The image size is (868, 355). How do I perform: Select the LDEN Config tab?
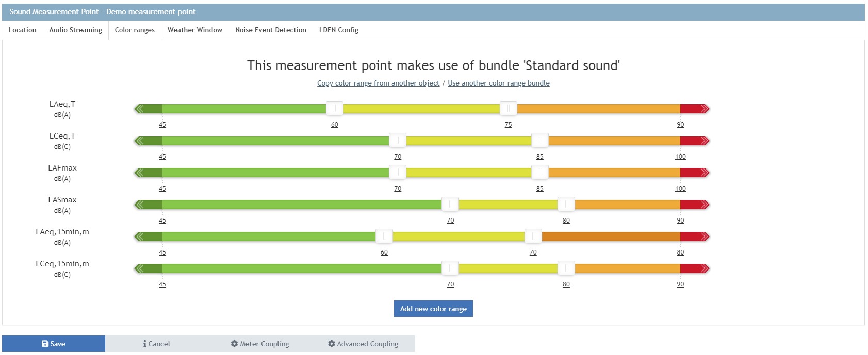pyautogui.click(x=338, y=30)
